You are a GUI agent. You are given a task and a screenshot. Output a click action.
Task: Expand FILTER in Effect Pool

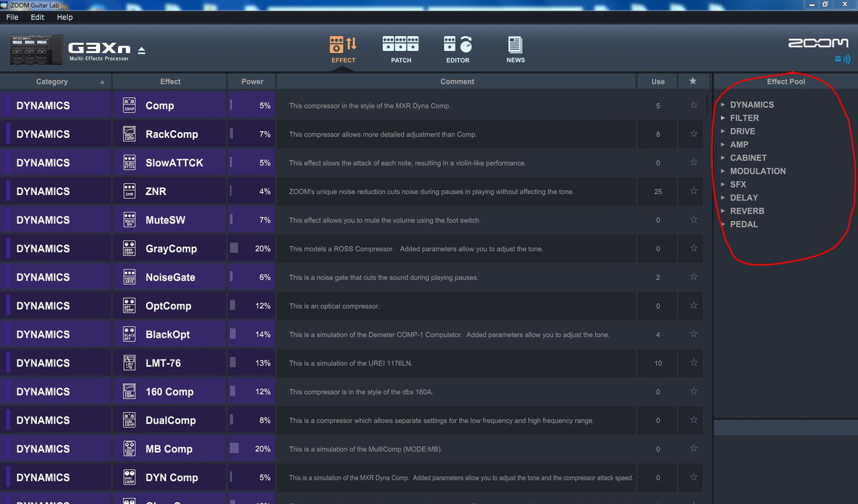pyautogui.click(x=723, y=118)
